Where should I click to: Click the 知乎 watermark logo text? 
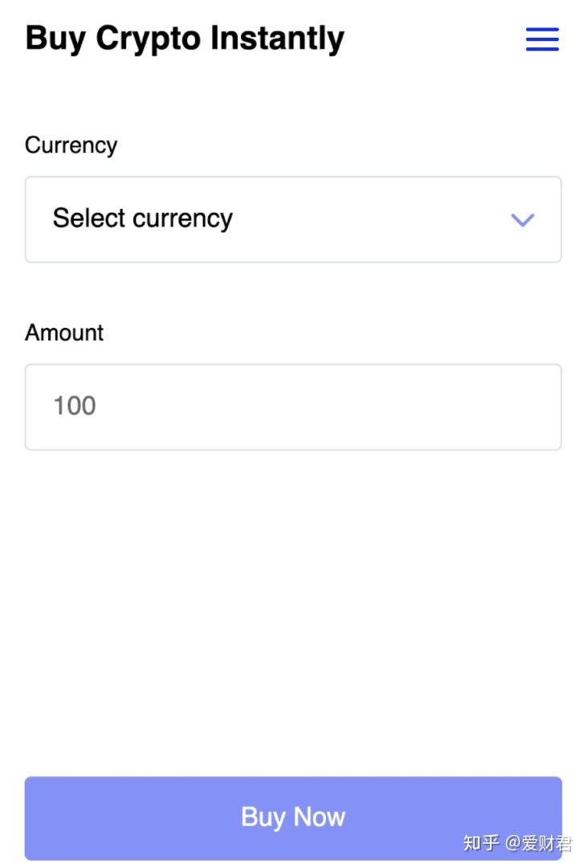(x=481, y=843)
